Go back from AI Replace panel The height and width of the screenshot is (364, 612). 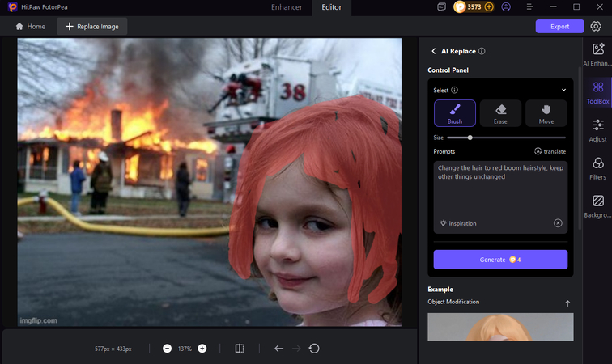[x=434, y=51]
